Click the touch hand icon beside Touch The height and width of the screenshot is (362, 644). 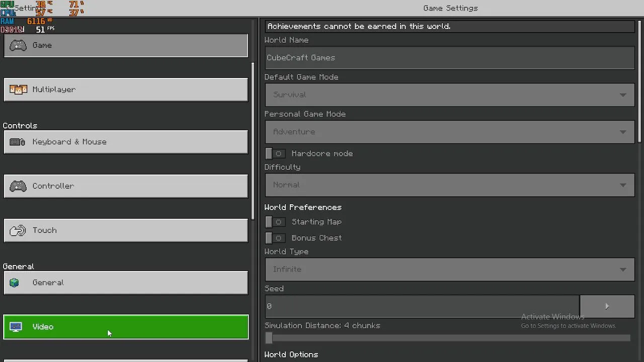pos(18,230)
